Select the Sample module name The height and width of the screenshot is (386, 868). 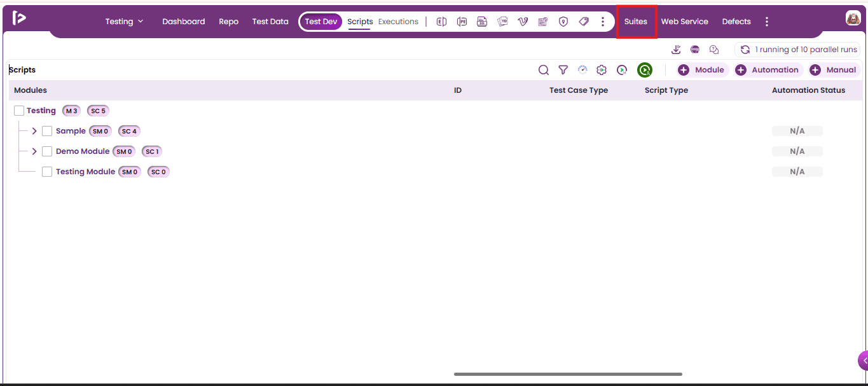point(71,131)
